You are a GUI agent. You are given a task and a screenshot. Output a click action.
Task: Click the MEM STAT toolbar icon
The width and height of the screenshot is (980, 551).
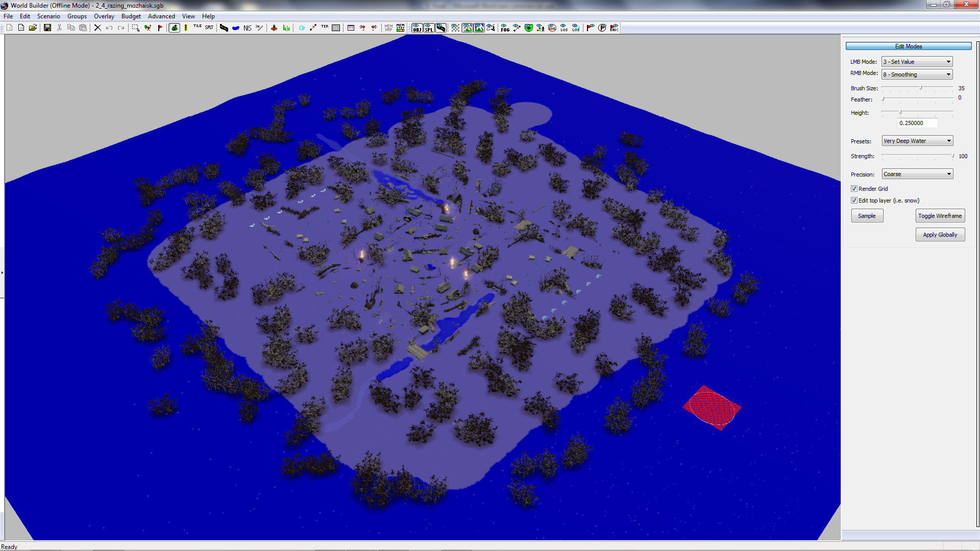400,28
